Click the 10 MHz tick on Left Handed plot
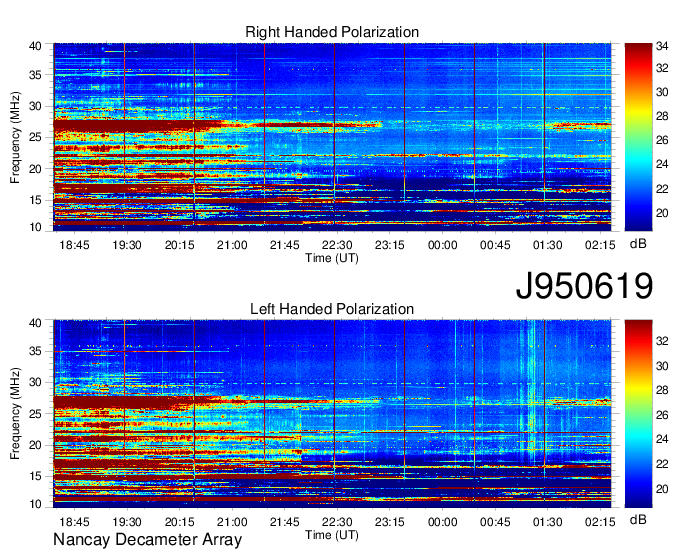Viewport: 680px width, 552px height. coord(35,504)
